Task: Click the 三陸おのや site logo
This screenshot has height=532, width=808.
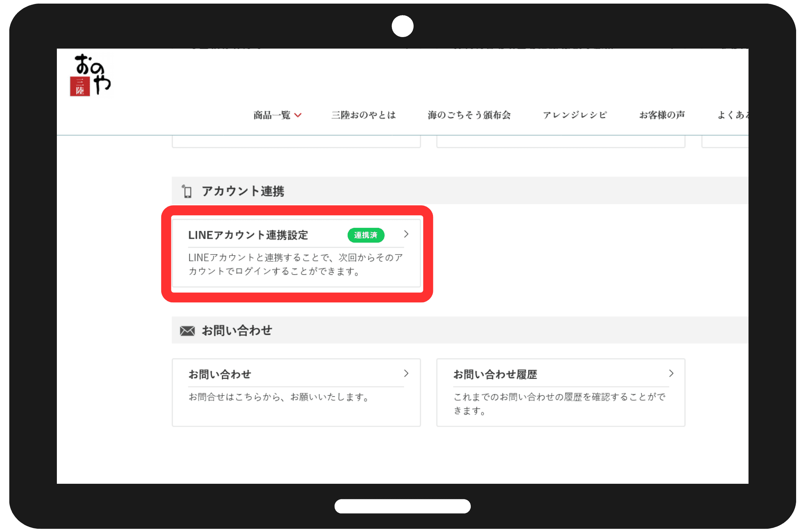Action: [90, 75]
